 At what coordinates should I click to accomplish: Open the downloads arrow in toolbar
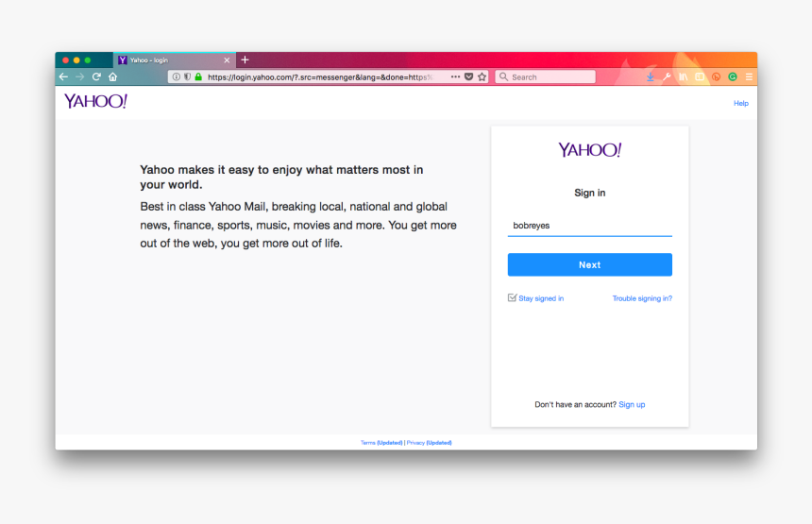coord(651,76)
